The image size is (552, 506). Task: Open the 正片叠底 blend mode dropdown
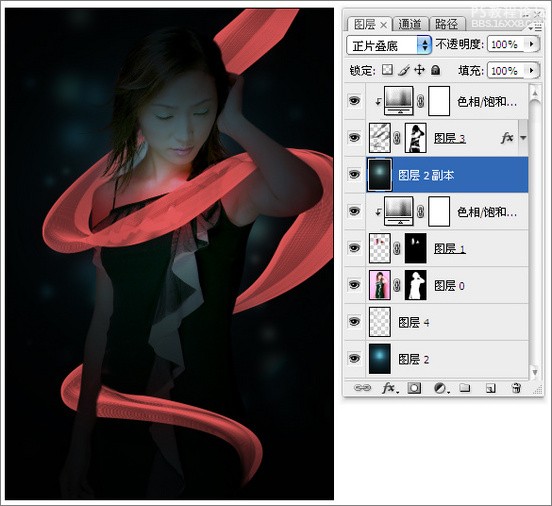[389, 45]
